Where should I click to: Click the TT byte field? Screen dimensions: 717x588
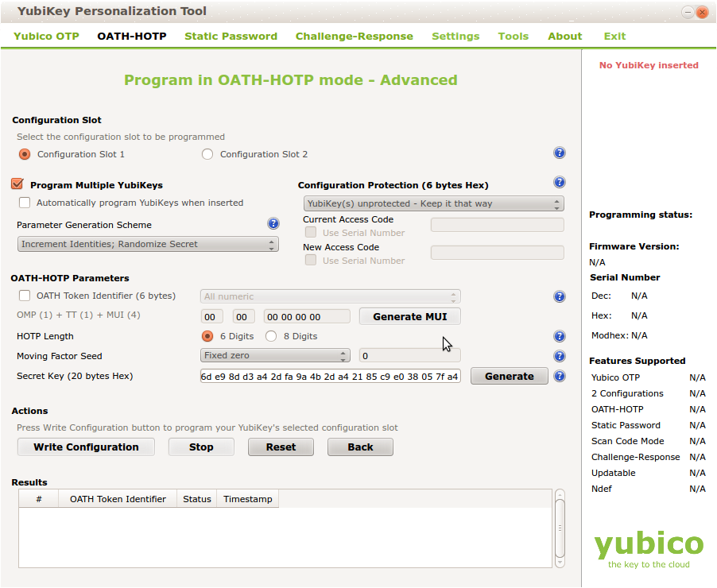coord(244,316)
